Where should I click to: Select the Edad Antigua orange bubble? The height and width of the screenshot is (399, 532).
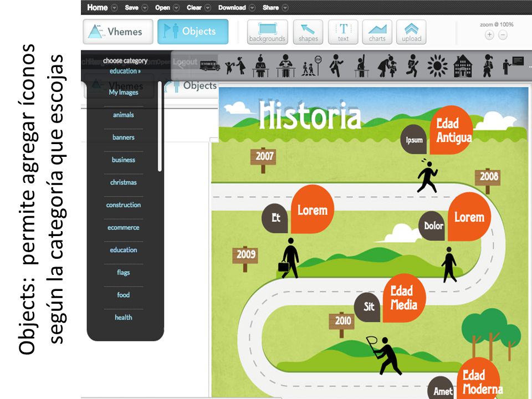point(452,130)
